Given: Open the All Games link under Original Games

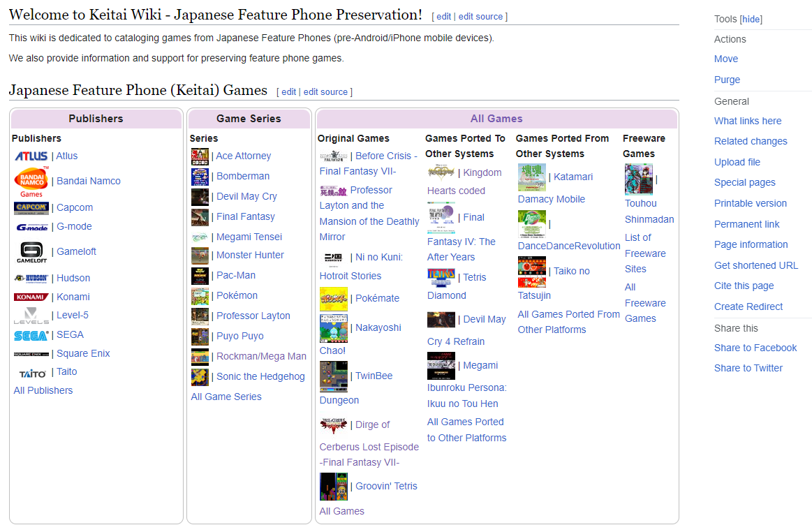Looking at the screenshot, I should point(342,511).
